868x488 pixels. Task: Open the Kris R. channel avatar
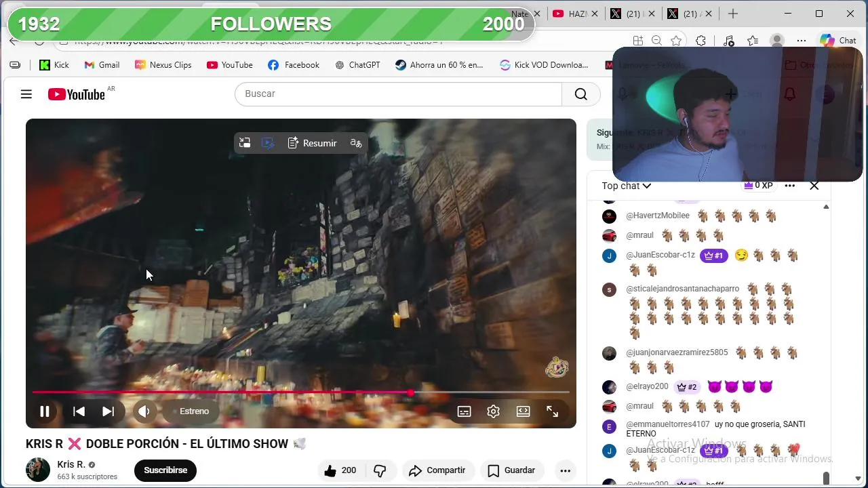coord(38,470)
